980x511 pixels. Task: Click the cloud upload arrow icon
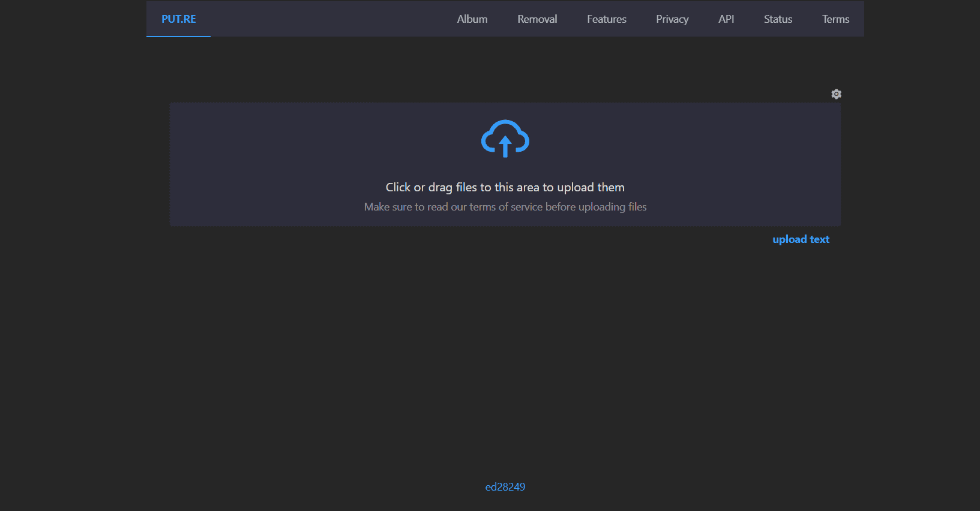505,139
